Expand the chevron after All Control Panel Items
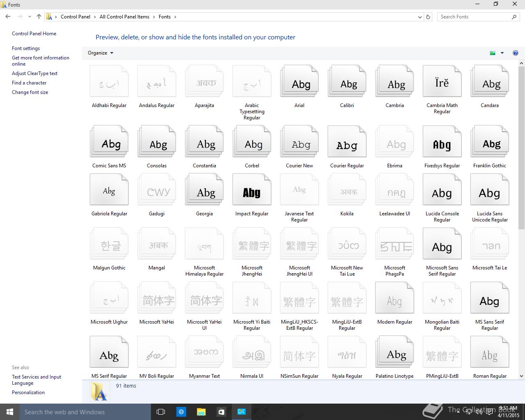This screenshot has width=525, height=420. pyautogui.click(x=154, y=17)
